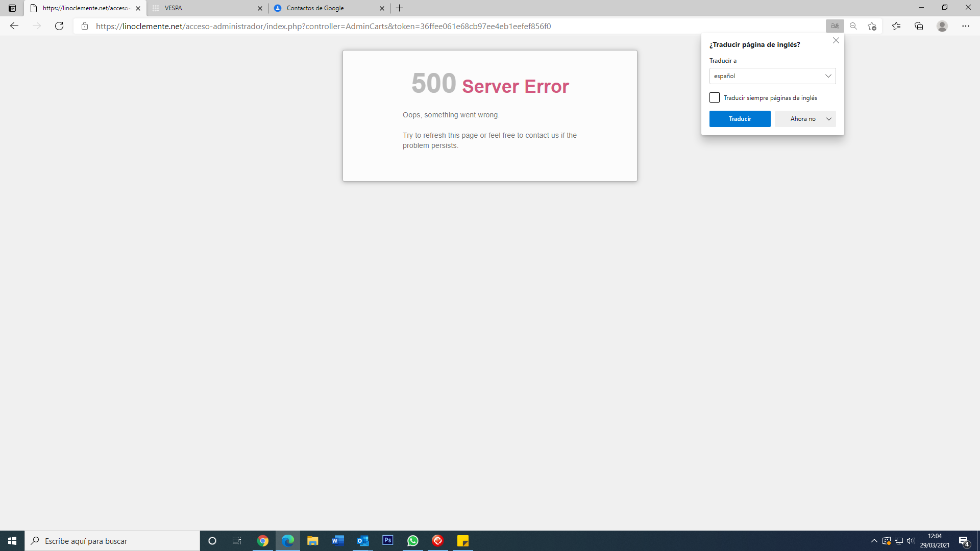980x551 pixels.
Task: Open Settings and more ellipsis menu
Action: [x=966, y=26]
